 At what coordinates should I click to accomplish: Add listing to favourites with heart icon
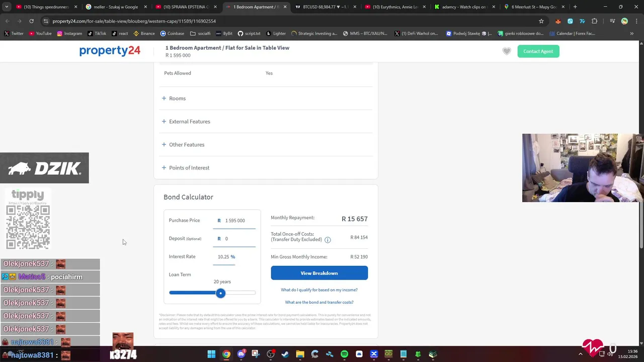[507, 51]
